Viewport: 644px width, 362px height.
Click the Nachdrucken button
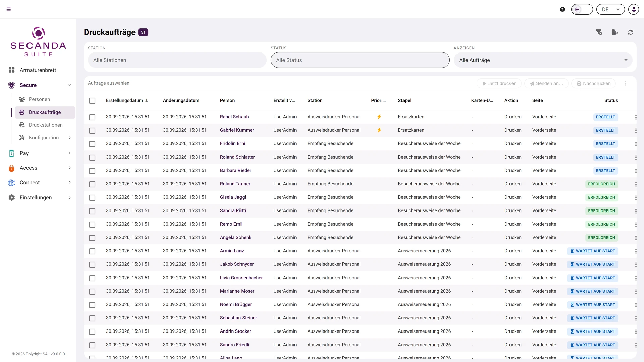pos(593,83)
